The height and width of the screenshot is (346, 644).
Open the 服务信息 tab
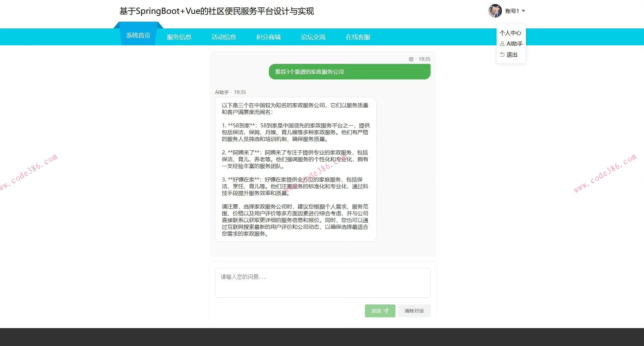(179, 37)
